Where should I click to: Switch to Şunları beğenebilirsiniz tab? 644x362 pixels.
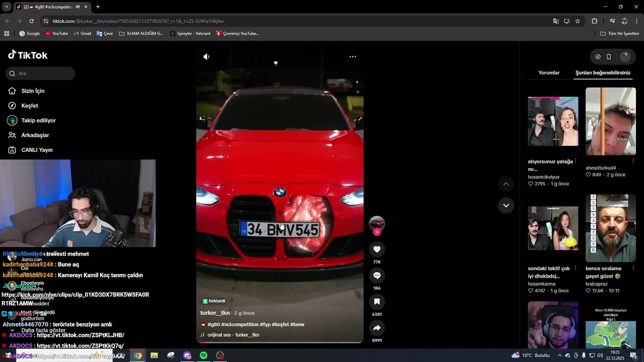pos(603,73)
